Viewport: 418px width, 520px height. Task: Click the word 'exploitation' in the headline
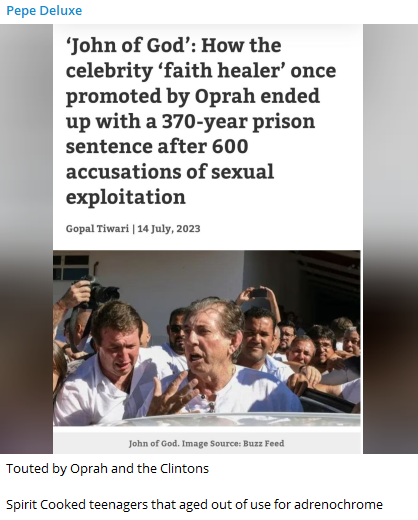[x=126, y=197]
